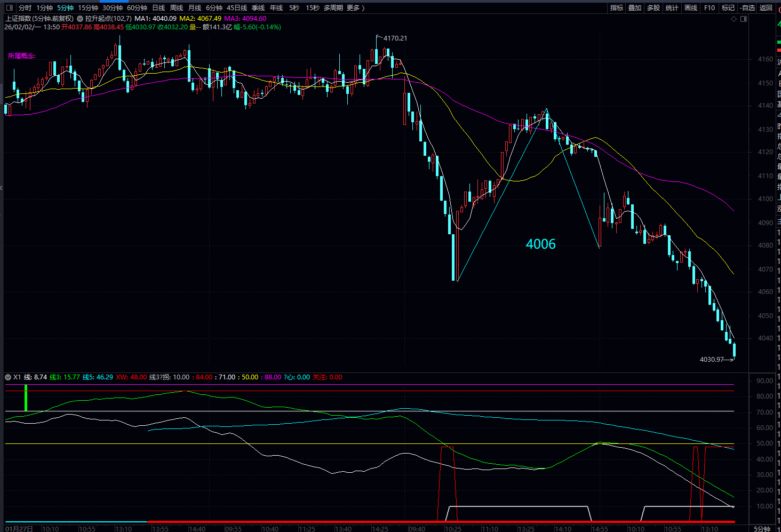
Task: Select the 4006 text annotation on chart
Action: coord(540,244)
